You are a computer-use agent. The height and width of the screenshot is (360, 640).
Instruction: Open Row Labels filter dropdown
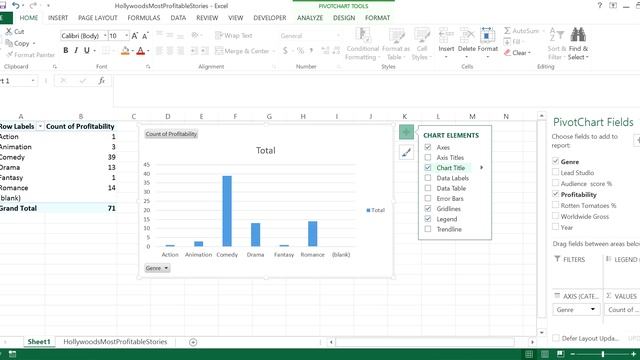click(x=40, y=127)
